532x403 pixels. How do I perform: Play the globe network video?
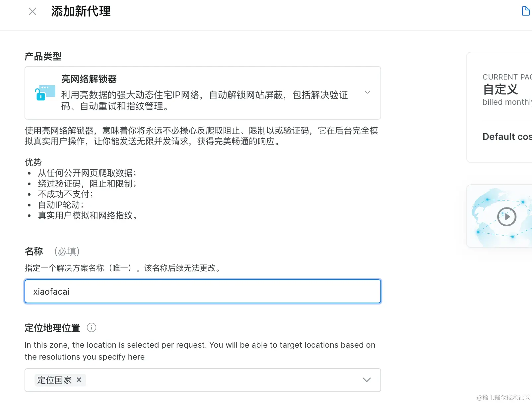coord(507,217)
